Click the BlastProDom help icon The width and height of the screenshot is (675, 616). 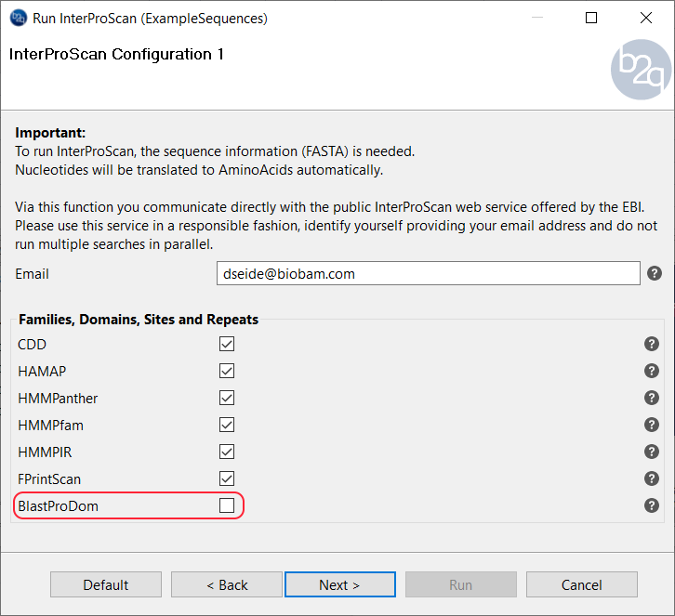coord(652,505)
